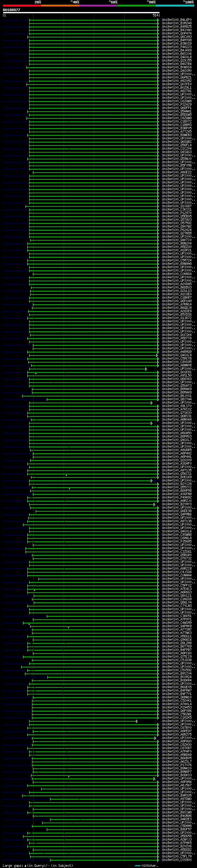Select hit label UniRef100_A8J567
The image size is (197, 868).
pos(176,785)
